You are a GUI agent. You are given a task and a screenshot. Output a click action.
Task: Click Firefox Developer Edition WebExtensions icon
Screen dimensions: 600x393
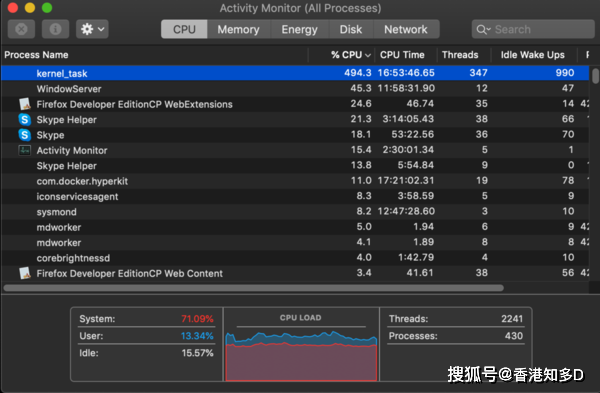click(25, 104)
